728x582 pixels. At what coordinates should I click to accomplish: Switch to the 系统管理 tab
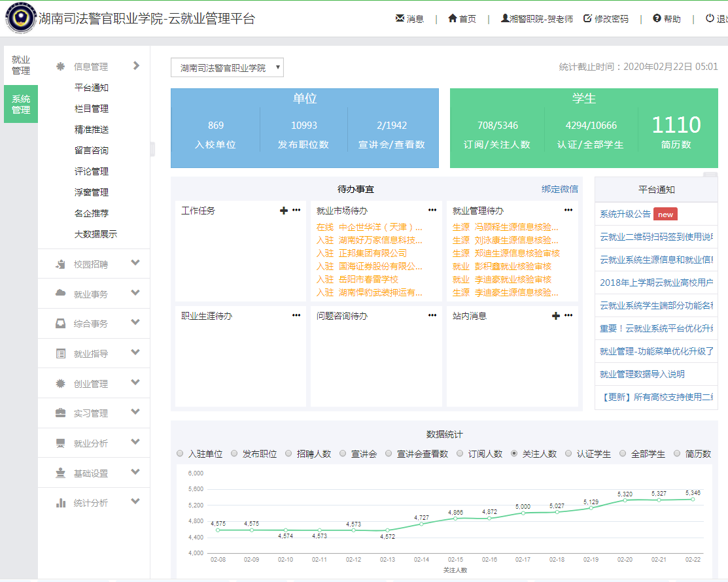coord(21,104)
